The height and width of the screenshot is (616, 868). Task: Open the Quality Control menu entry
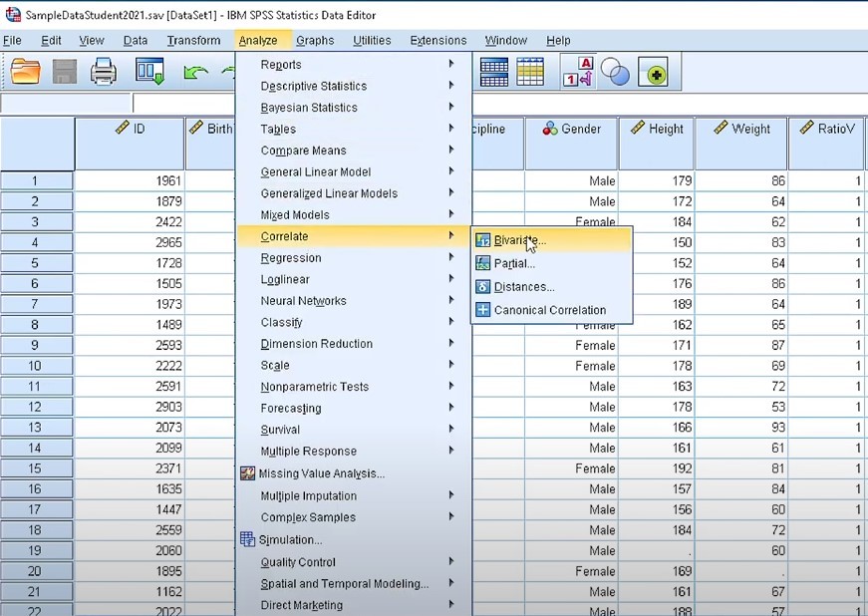point(355,562)
